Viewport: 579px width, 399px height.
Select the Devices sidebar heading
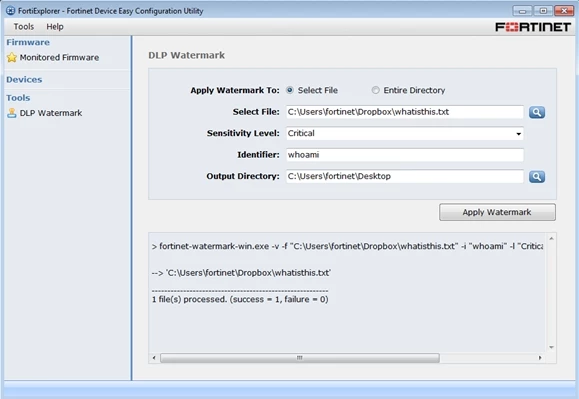pyautogui.click(x=24, y=79)
